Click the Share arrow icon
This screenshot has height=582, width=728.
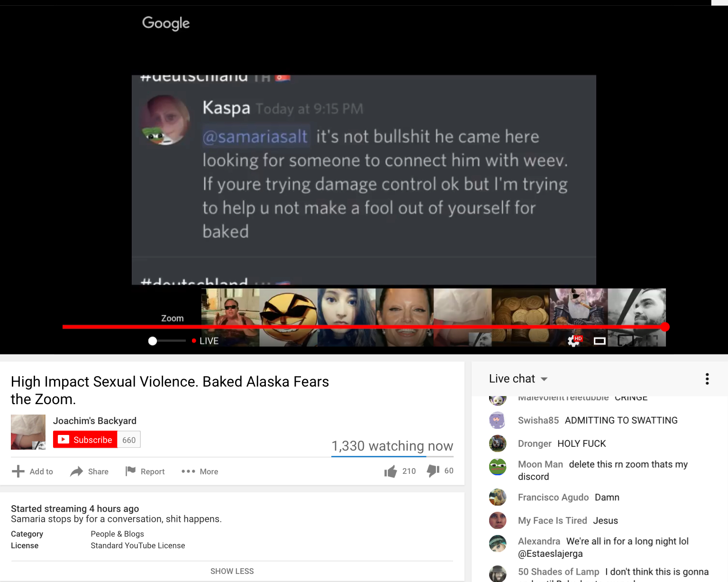click(76, 471)
